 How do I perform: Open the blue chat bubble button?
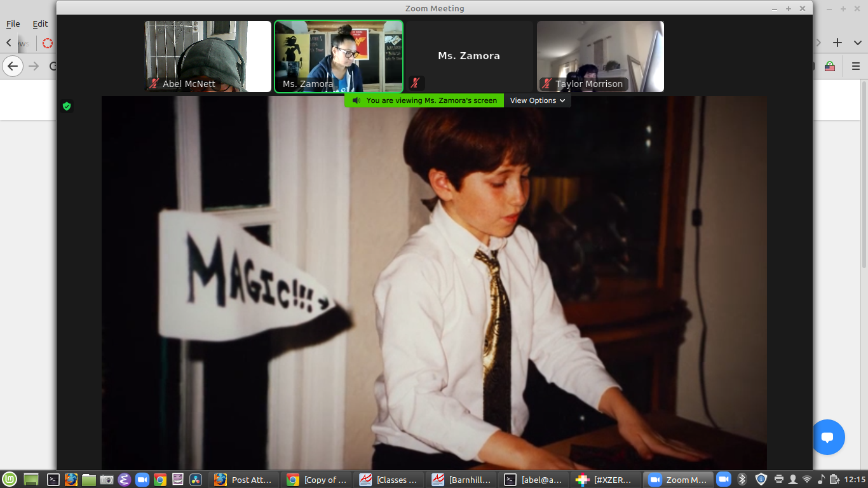click(827, 437)
